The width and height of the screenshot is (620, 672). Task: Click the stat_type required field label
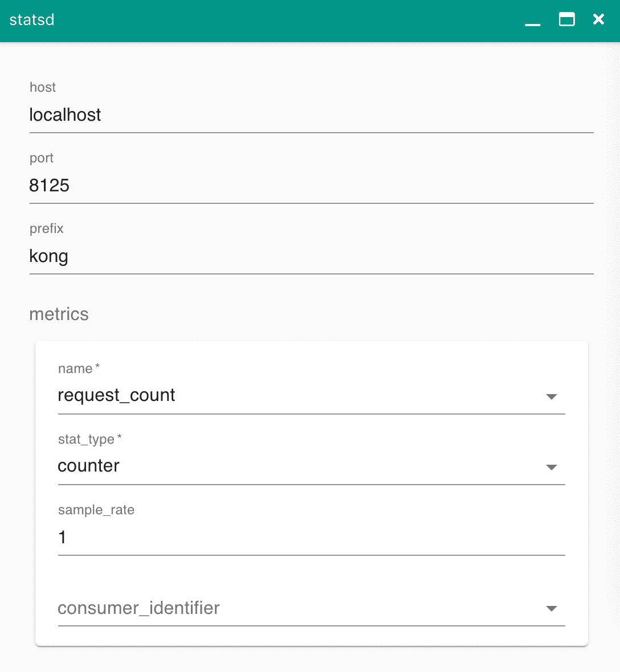(x=89, y=439)
